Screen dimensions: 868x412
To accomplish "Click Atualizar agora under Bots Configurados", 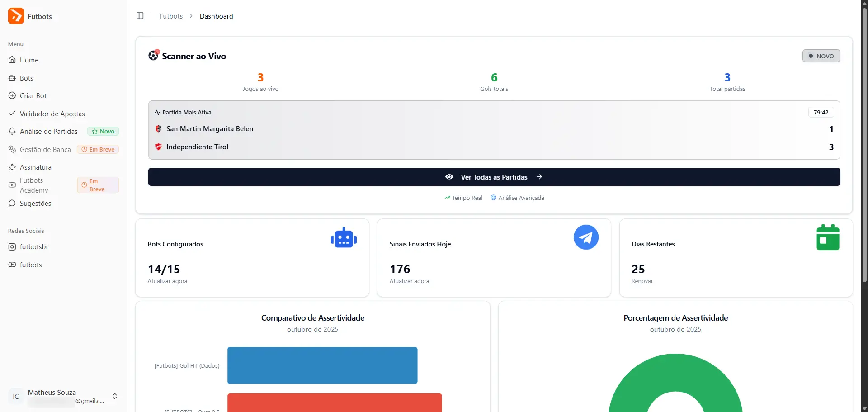I will [x=167, y=281].
